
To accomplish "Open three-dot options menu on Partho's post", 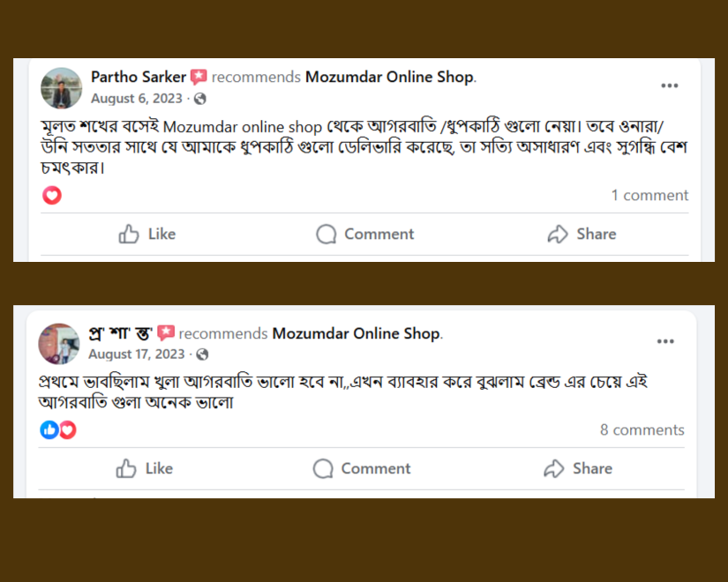I will click(670, 86).
